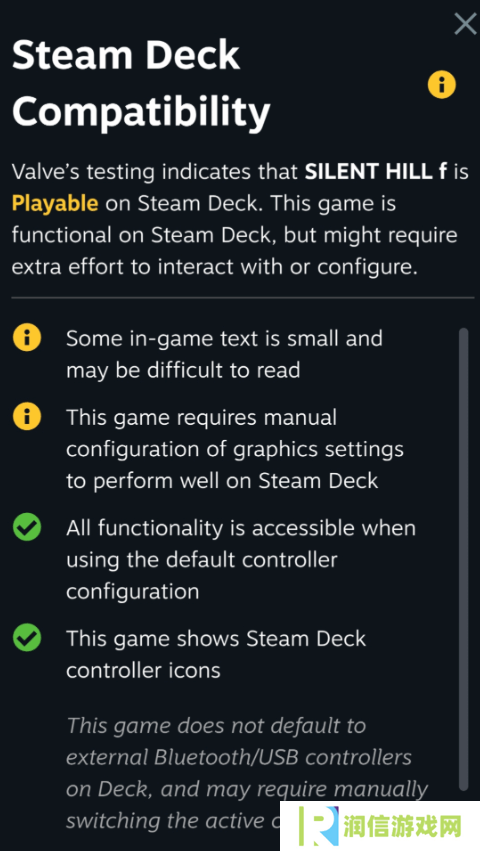Click the vertical scrollbar in the compatibility list

(463, 559)
